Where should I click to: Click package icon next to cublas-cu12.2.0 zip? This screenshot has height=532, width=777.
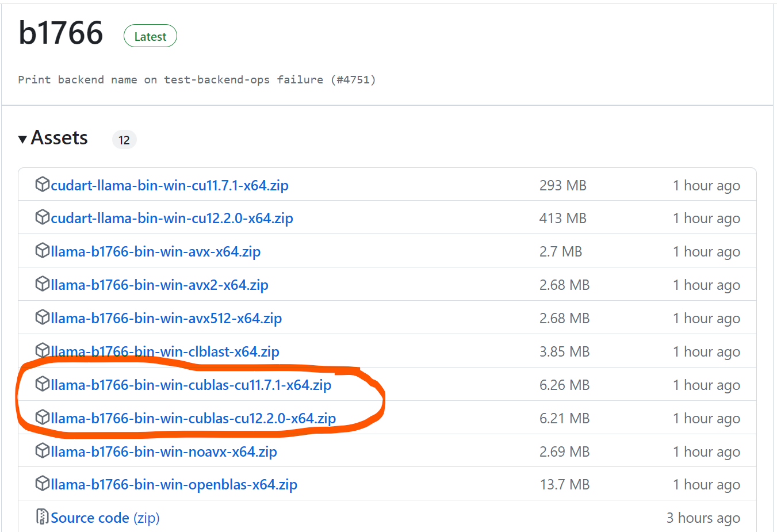click(x=43, y=418)
